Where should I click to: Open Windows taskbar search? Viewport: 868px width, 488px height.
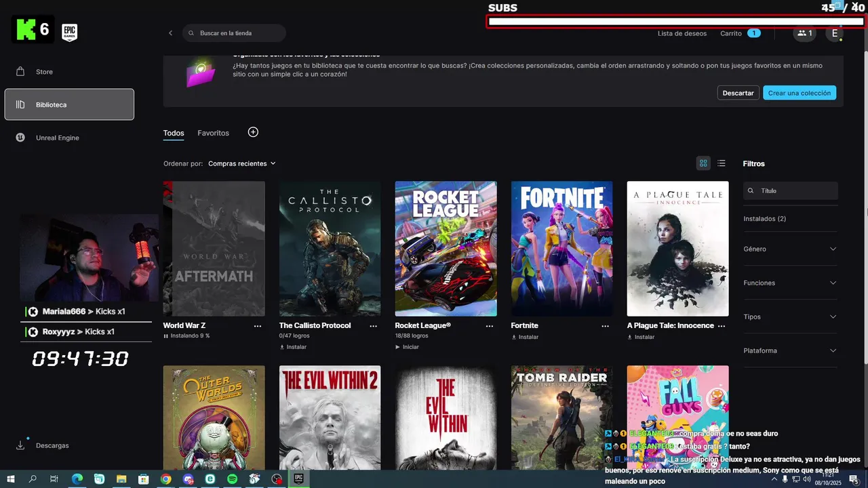(33, 479)
